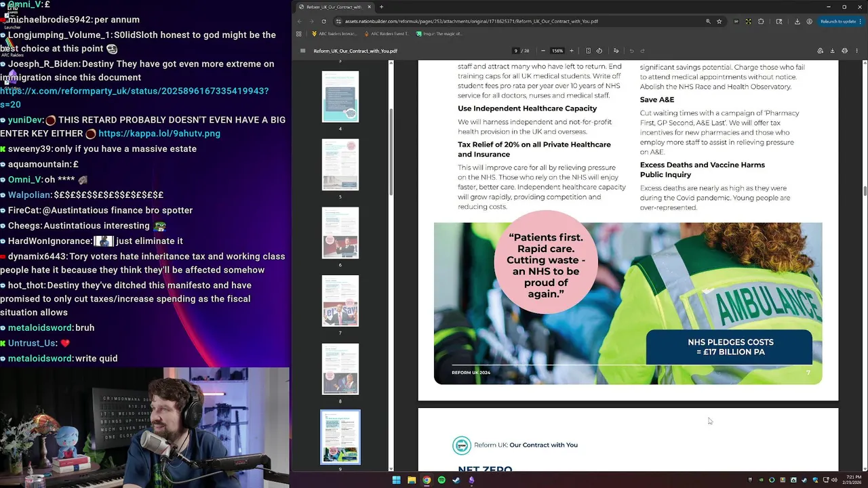Go forward in browser history
The image size is (868, 488).
click(311, 21)
